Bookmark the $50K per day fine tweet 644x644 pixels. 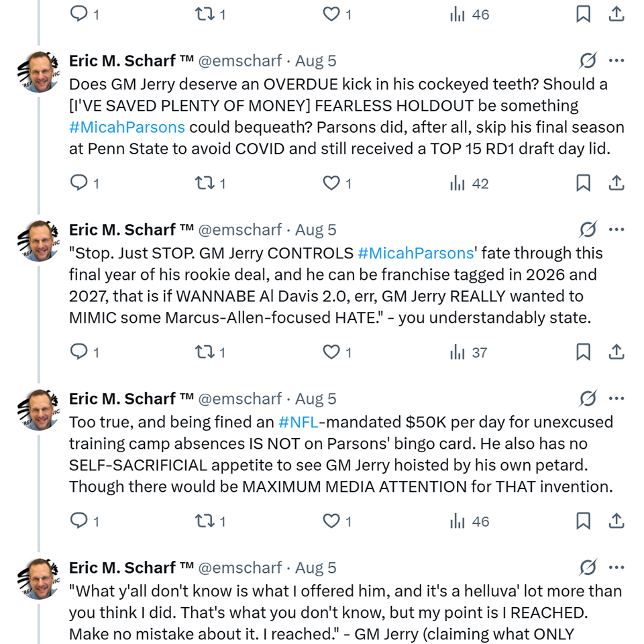click(584, 521)
